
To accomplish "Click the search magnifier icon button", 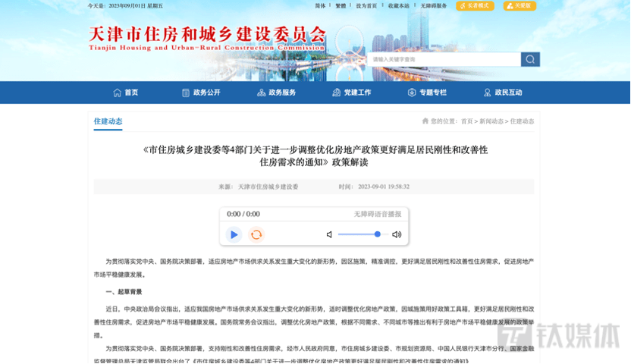I will point(530,59).
